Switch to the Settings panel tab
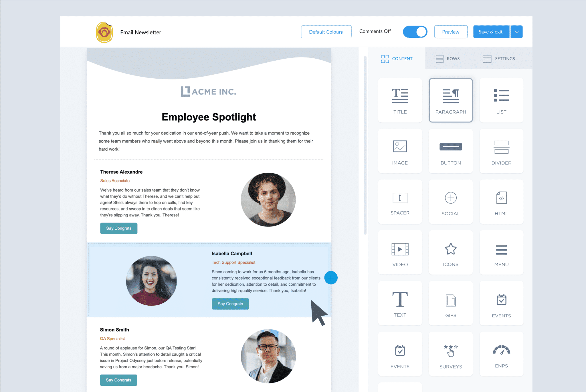The image size is (586, 392). (499, 58)
